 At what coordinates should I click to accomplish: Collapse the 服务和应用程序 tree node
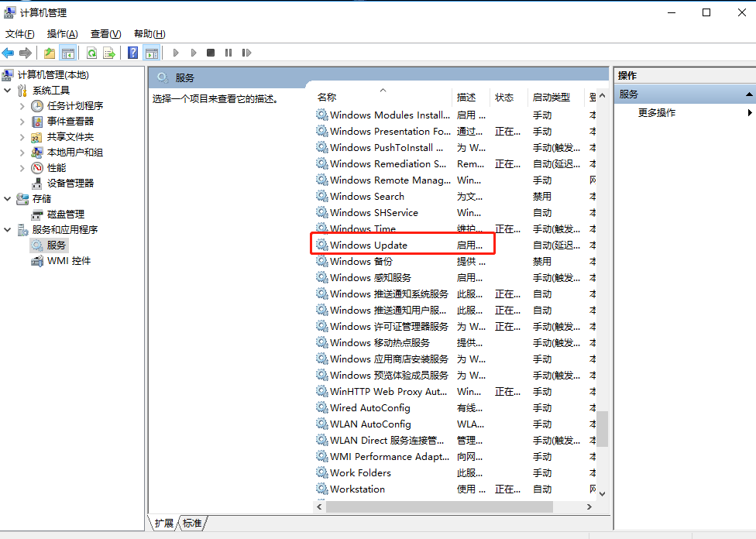pos(7,229)
